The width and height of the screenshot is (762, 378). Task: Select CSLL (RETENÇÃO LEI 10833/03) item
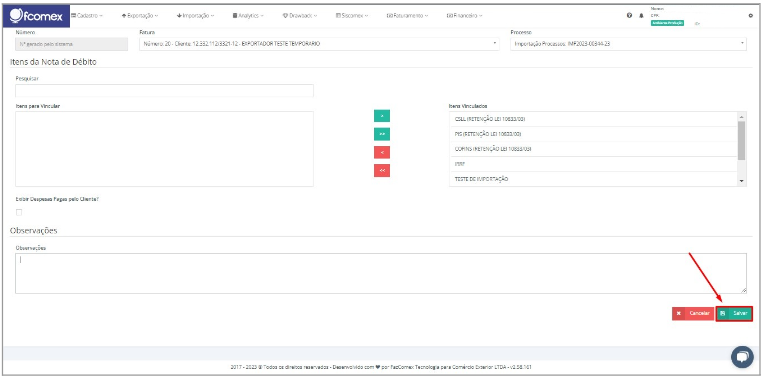(x=593, y=119)
